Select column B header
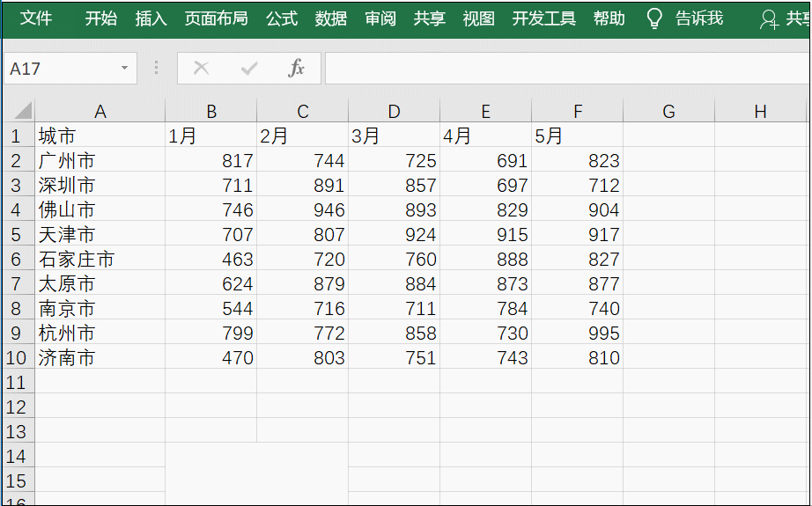The width and height of the screenshot is (812, 506). tap(211, 111)
